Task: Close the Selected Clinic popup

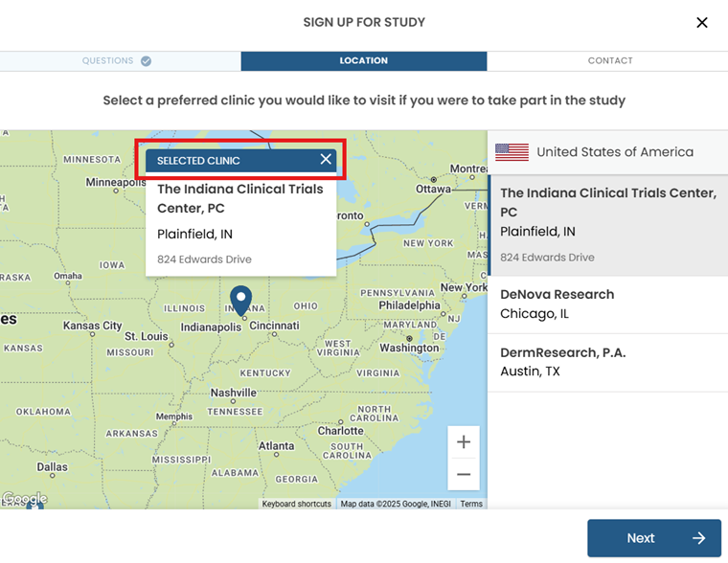Action: pos(326,159)
